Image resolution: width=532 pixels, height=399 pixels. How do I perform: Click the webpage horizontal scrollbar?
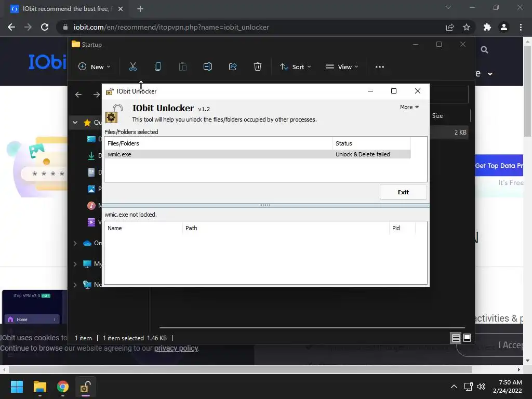pyautogui.click(x=240, y=369)
